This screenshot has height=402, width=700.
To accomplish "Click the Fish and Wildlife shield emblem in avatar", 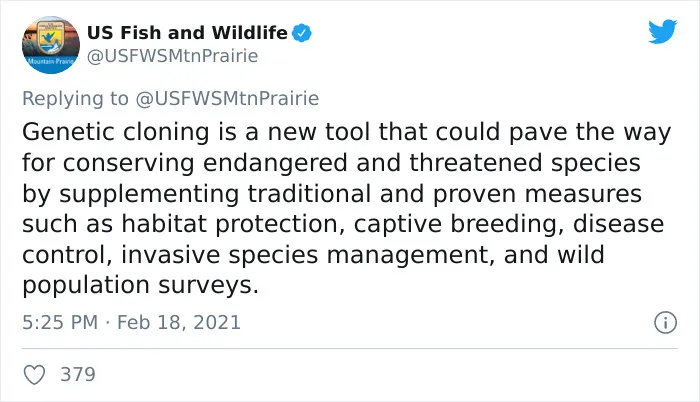I will [x=50, y=38].
